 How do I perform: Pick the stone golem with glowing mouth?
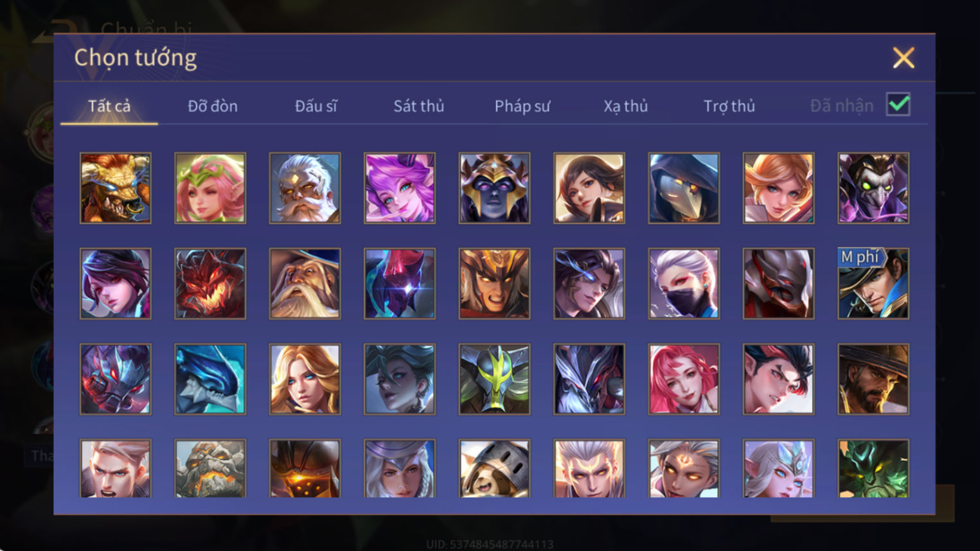pos(210,469)
